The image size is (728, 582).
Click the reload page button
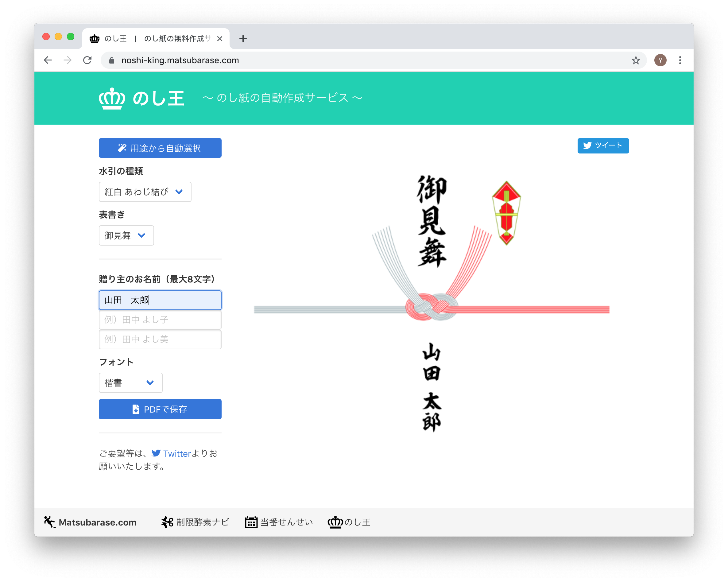click(87, 60)
